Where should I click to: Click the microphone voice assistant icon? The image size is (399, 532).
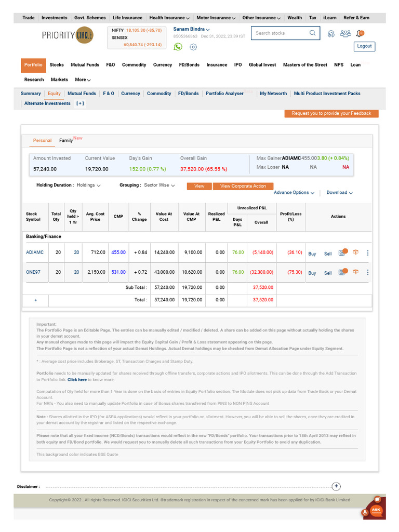[365, 513]
